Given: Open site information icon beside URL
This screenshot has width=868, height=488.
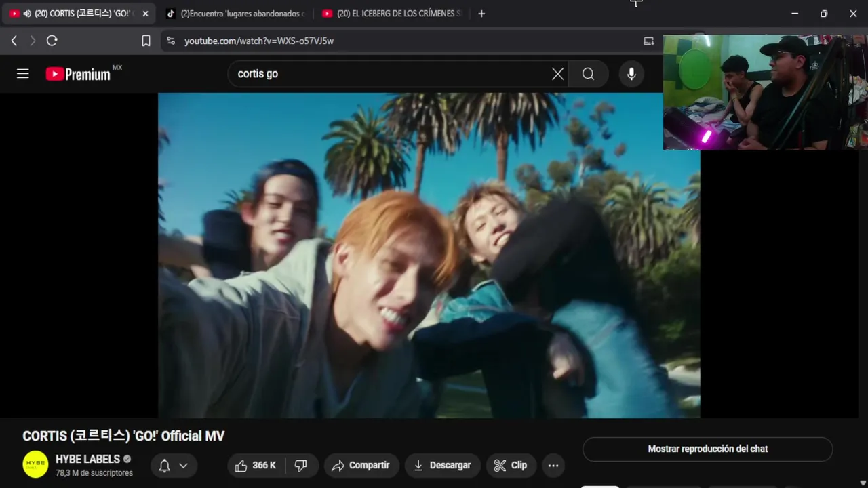Looking at the screenshot, I should (170, 41).
